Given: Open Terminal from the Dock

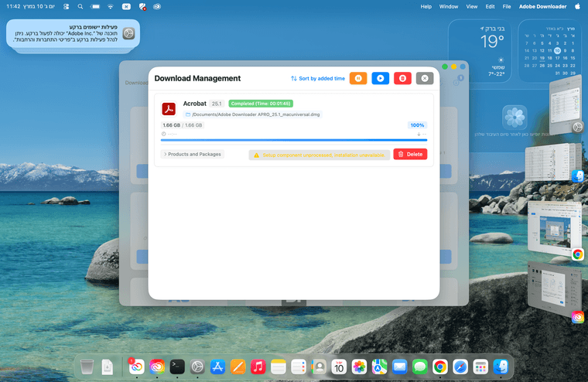Looking at the screenshot, I should [177, 367].
